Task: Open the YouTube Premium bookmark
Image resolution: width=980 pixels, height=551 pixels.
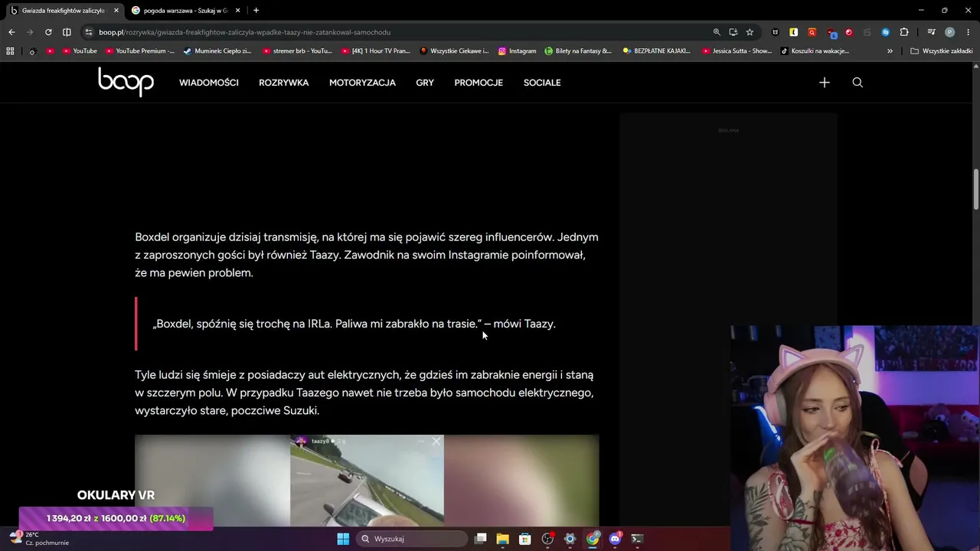Action: pyautogui.click(x=139, y=51)
